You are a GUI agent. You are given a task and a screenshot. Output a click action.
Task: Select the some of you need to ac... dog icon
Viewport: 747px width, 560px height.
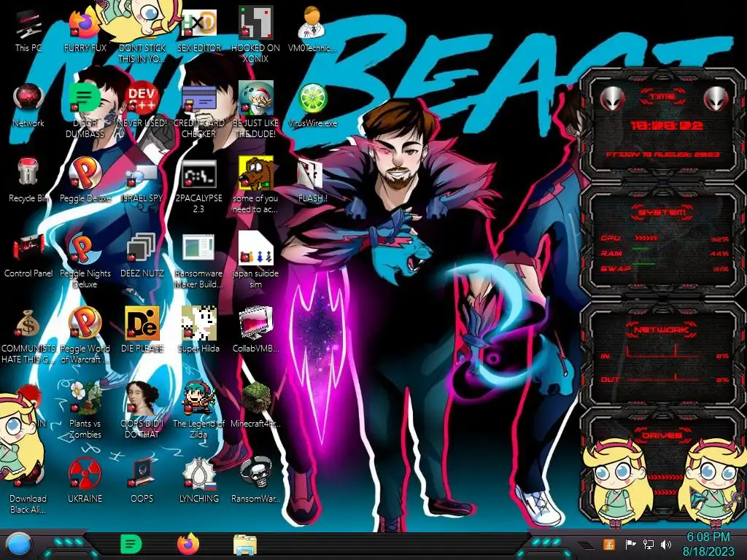coord(255,174)
